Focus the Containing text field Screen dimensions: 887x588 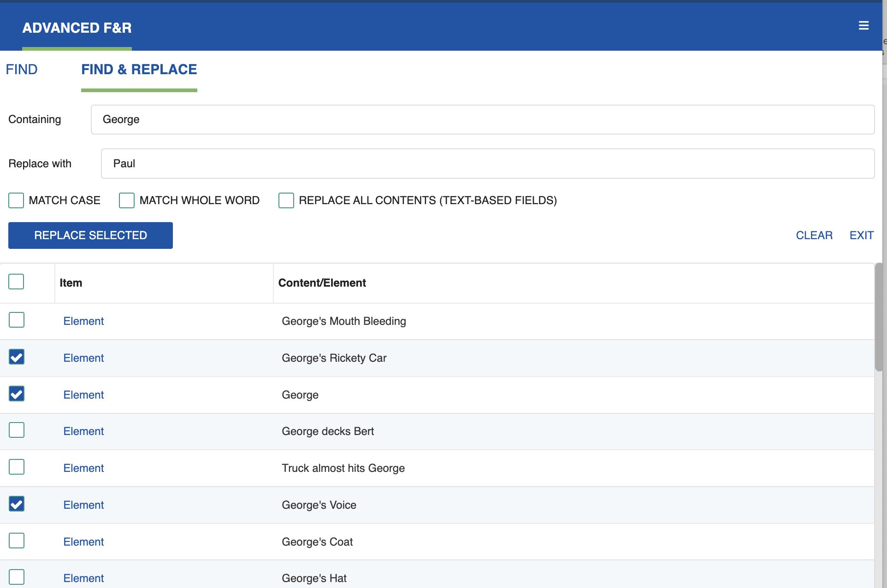[x=482, y=120]
